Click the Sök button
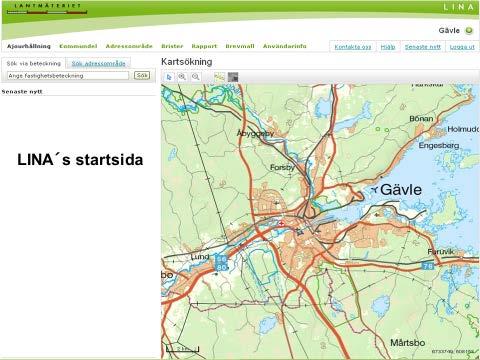Viewport: 480px width, 360px height. click(x=142, y=76)
